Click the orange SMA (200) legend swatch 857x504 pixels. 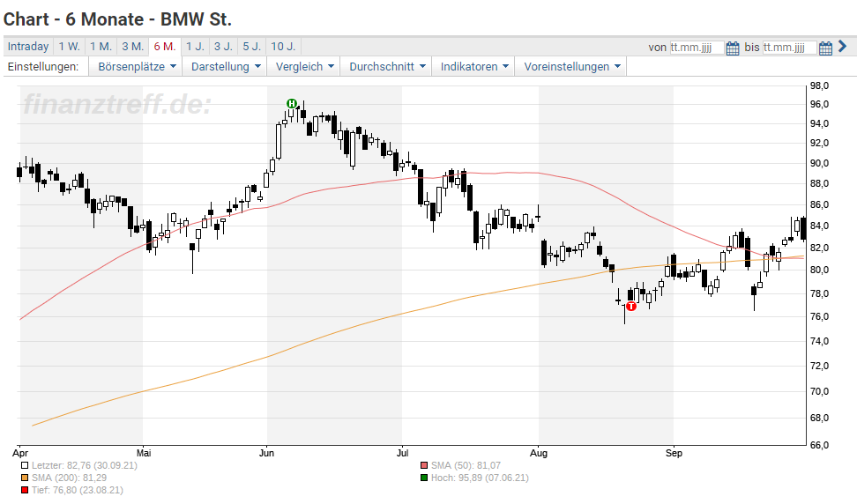click(25, 478)
